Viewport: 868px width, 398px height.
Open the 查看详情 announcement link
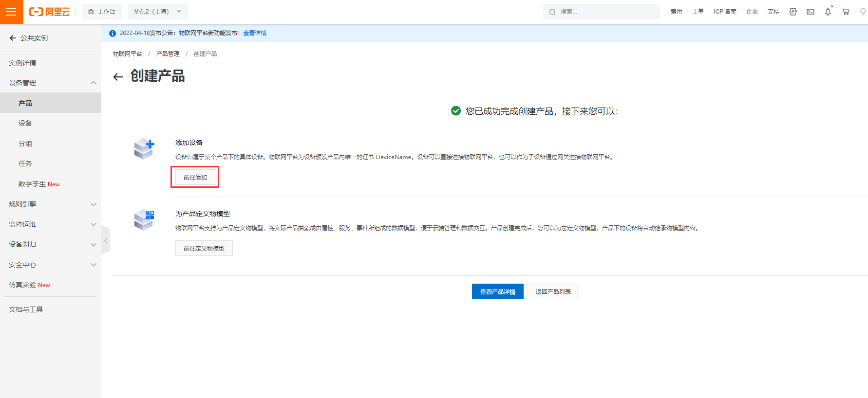255,33
